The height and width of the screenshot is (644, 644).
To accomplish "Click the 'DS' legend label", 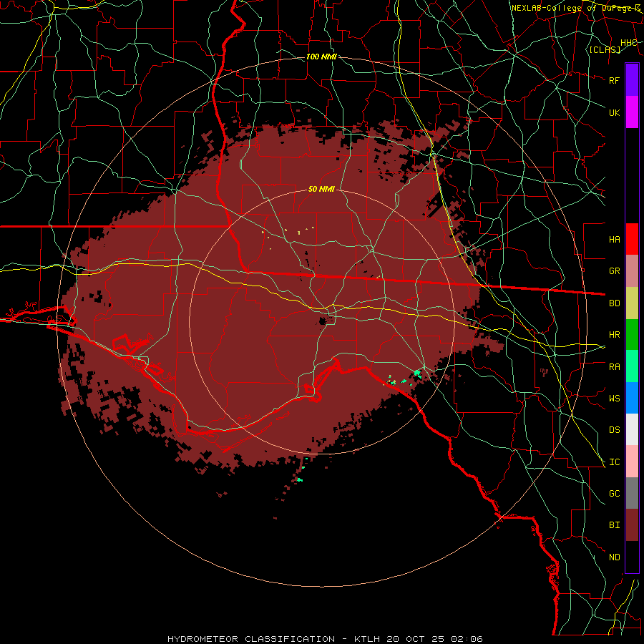I will [x=615, y=430].
